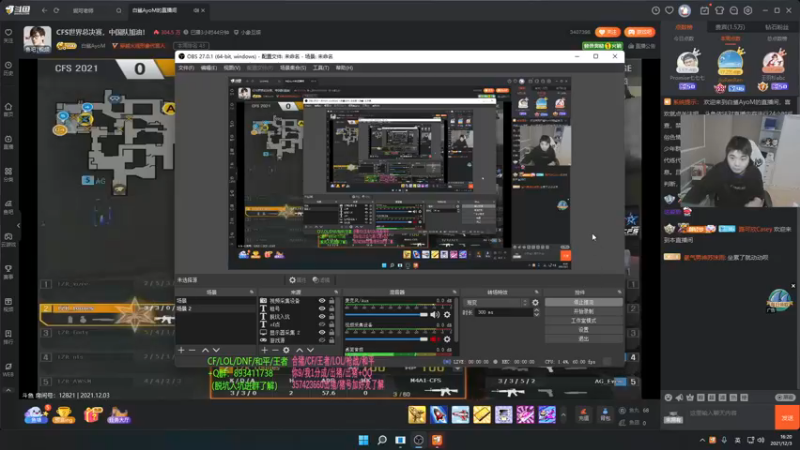This screenshot has height=450, width=800.
Task: Add a new source in OBS sources panel
Action: point(264,350)
